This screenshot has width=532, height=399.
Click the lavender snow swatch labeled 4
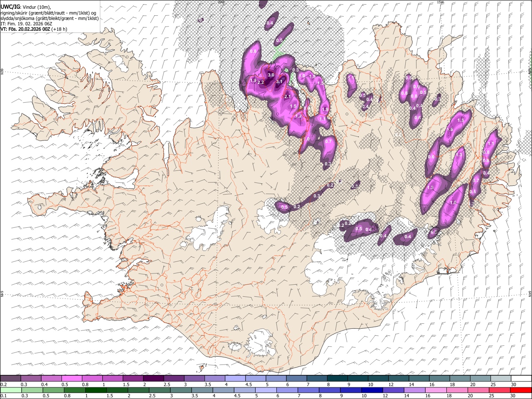(x=235, y=378)
